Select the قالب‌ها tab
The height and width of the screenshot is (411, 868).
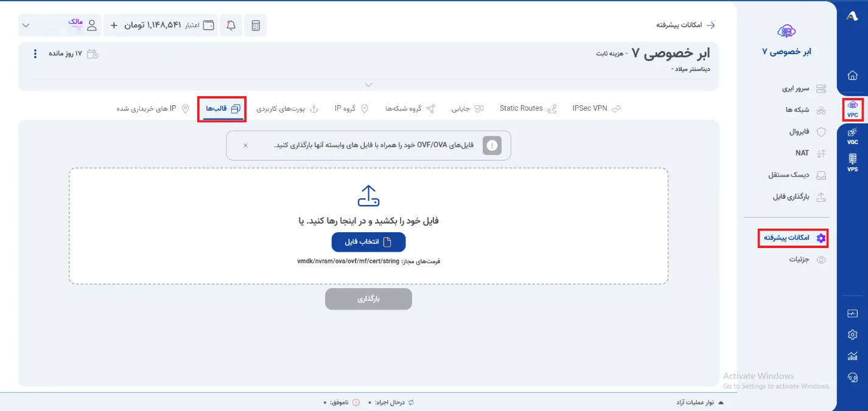click(222, 109)
